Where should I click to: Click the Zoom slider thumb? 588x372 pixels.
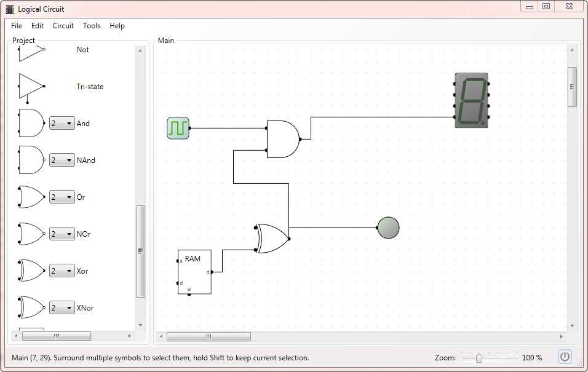pos(479,358)
